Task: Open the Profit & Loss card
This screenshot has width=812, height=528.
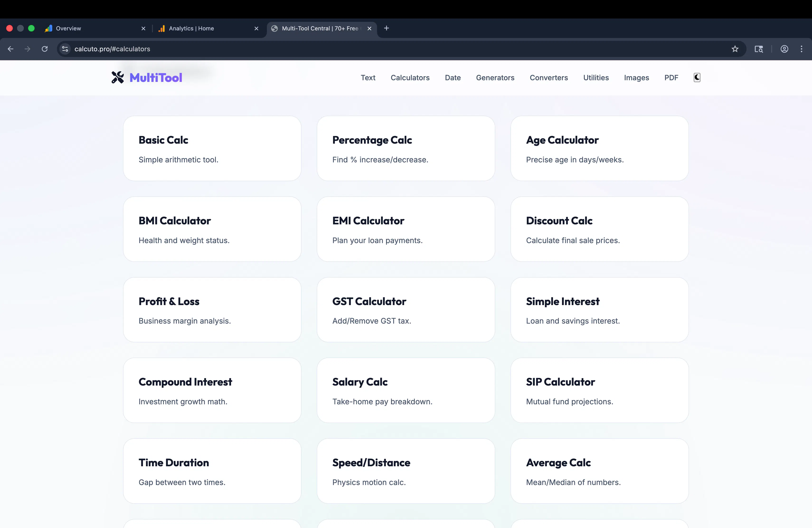Action: click(212, 310)
